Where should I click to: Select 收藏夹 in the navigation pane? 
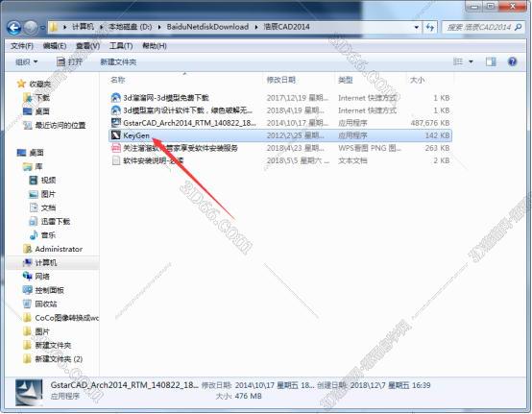point(34,84)
